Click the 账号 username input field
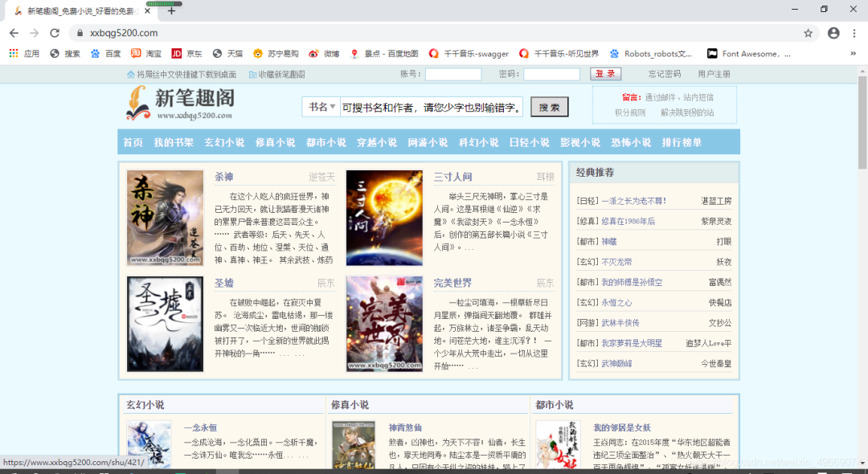 (453, 74)
